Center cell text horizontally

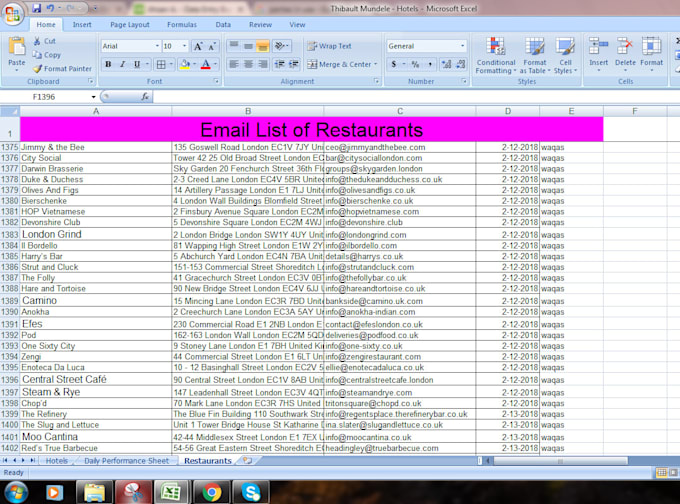248,64
